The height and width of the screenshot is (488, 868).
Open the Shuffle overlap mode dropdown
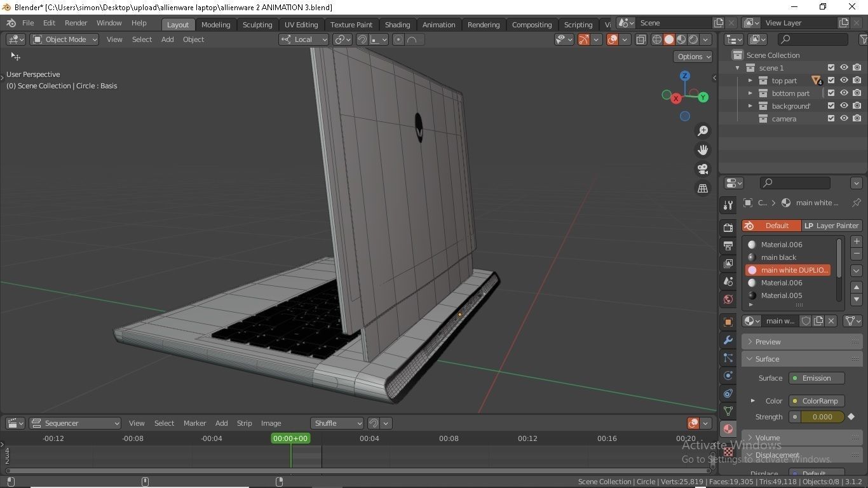pyautogui.click(x=337, y=423)
